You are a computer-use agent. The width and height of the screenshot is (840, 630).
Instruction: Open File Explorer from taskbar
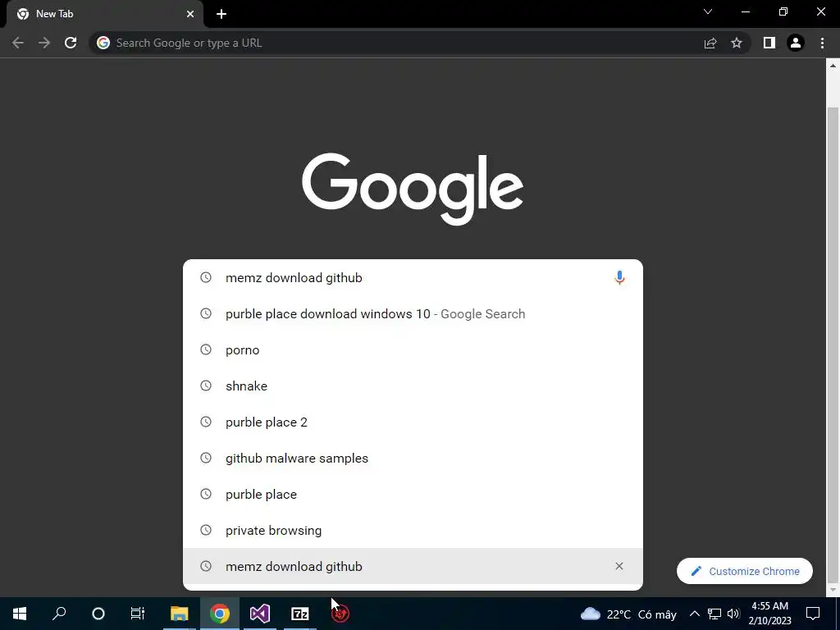pyautogui.click(x=179, y=614)
